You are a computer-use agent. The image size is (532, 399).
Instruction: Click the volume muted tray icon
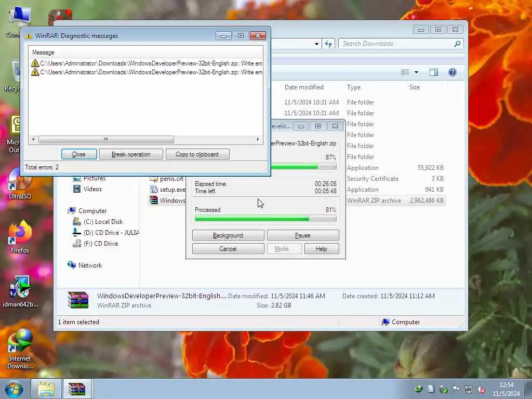481,389
